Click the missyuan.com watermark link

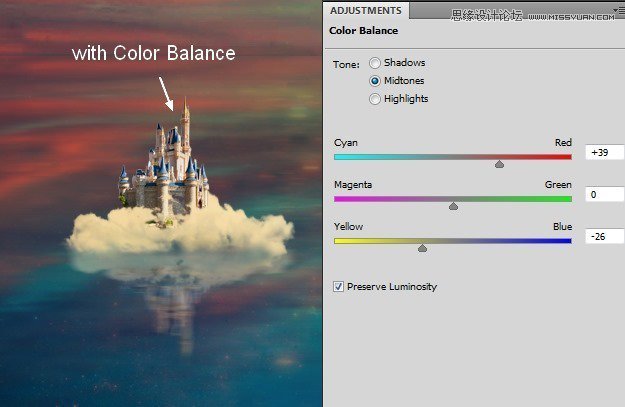572,16
